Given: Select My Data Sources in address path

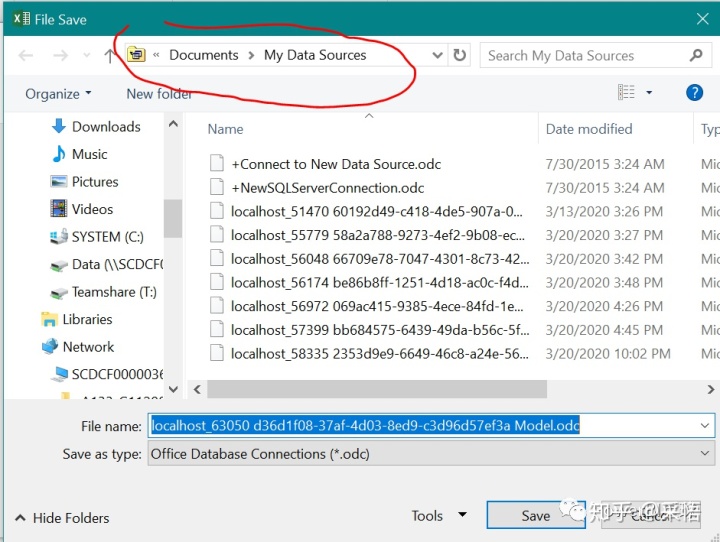Looking at the screenshot, I should pyautogui.click(x=315, y=55).
